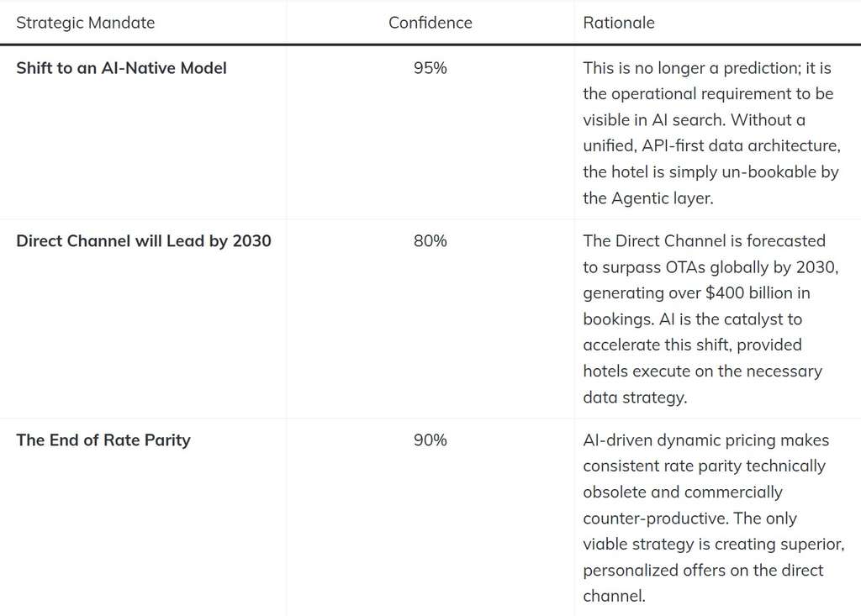The width and height of the screenshot is (861, 616).
Task: Click the Strategic Mandate column header
Action: (86, 23)
